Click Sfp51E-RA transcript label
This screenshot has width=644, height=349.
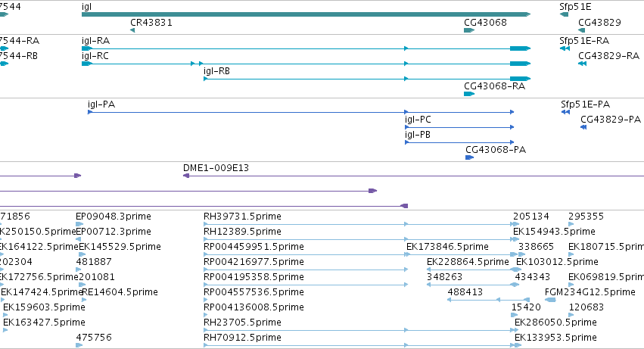coord(584,41)
